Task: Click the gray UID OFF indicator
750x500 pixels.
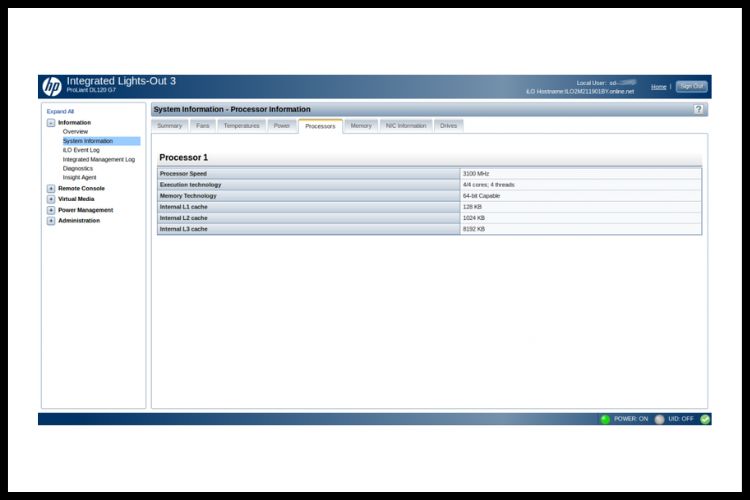Action: click(x=659, y=419)
